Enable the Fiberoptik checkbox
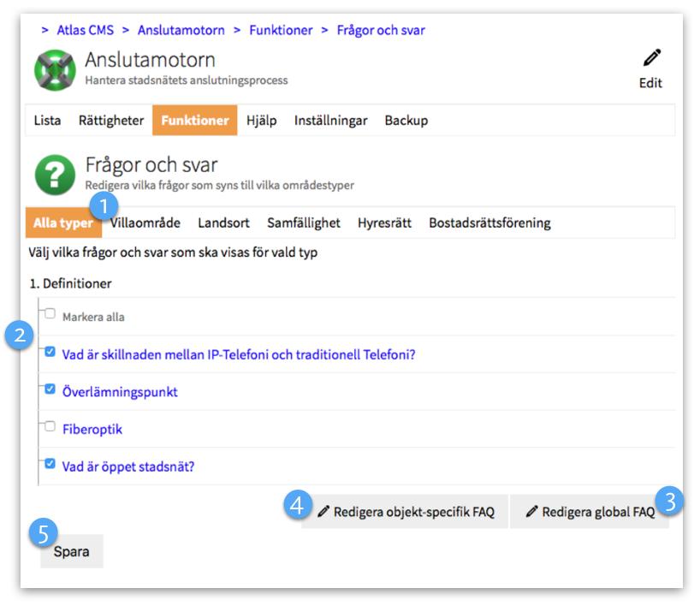700x612 pixels. pos(50,426)
